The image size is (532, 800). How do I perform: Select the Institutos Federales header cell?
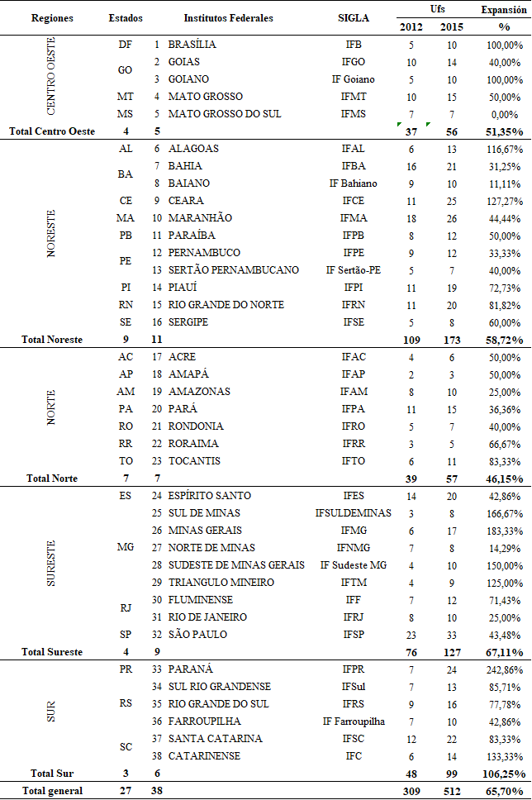click(228, 18)
